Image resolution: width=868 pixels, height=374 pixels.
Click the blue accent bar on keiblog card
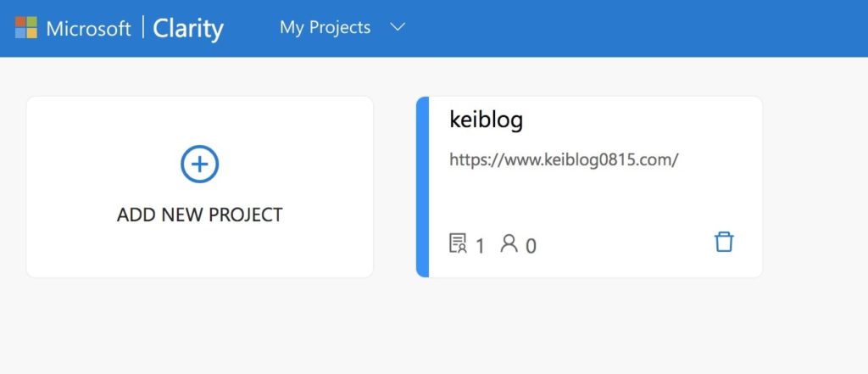click(x=422, y=187)
